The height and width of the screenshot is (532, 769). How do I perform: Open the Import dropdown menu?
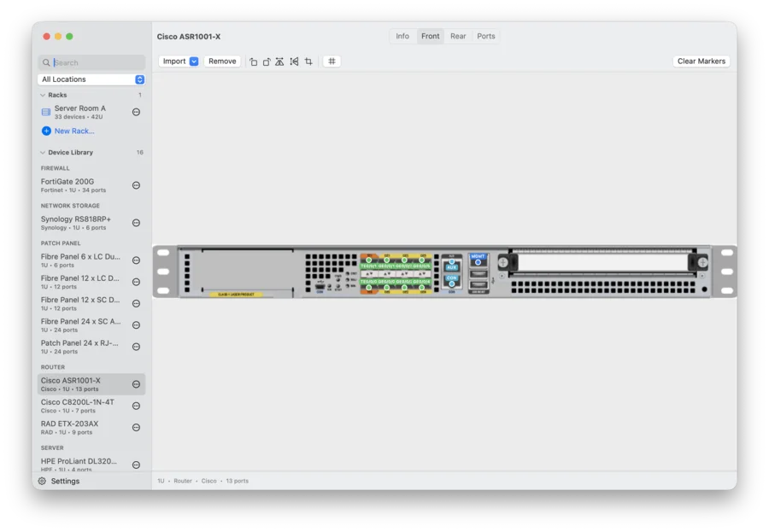tap(194, 61)
